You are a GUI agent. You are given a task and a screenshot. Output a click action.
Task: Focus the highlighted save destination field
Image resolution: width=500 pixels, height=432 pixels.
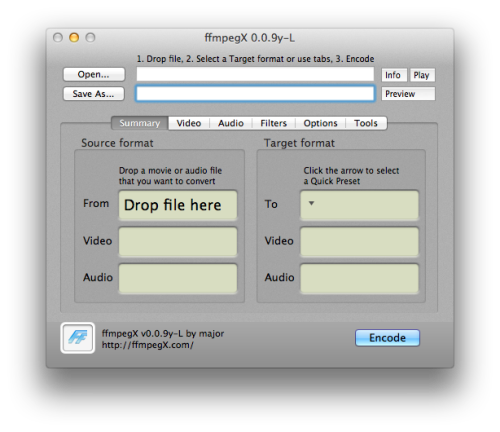coord(255,93)
